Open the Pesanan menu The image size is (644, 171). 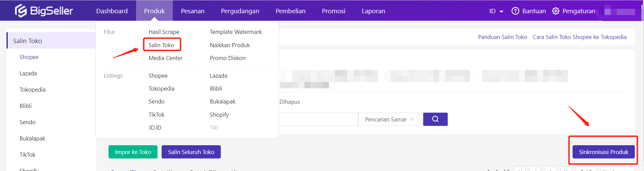[x=193, y=11]
